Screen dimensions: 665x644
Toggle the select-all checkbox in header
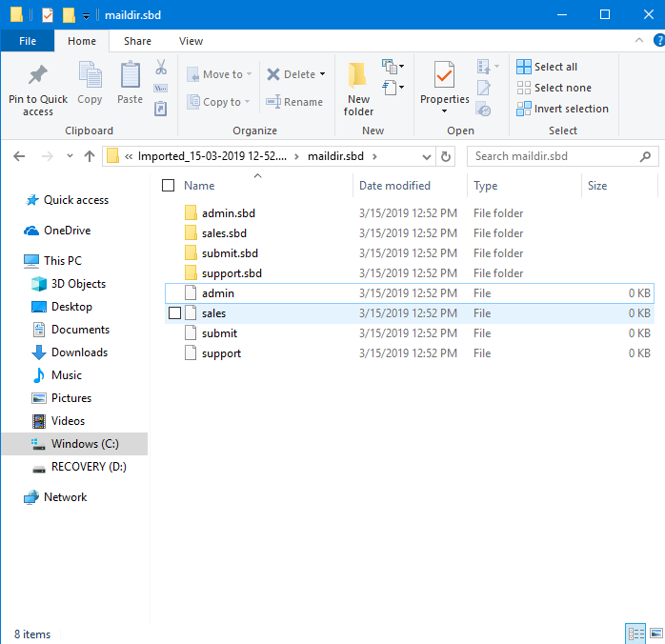coord(169,185)
